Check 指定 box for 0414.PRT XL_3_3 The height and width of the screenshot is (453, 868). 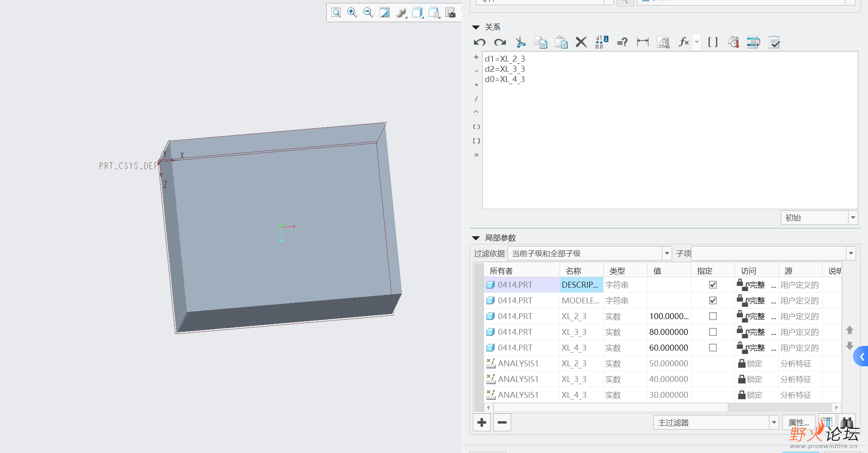tap(713, 332)
